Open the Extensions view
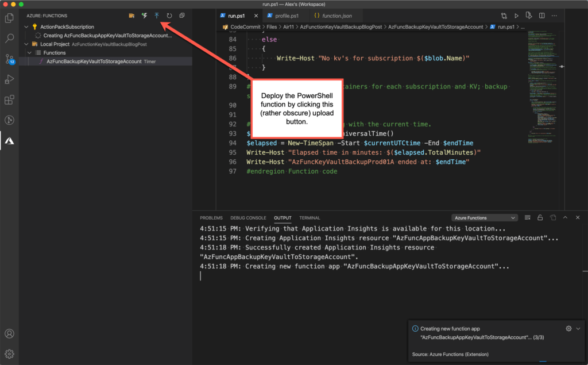This screenshot has height=365, width=588. [x=9, y=100]
